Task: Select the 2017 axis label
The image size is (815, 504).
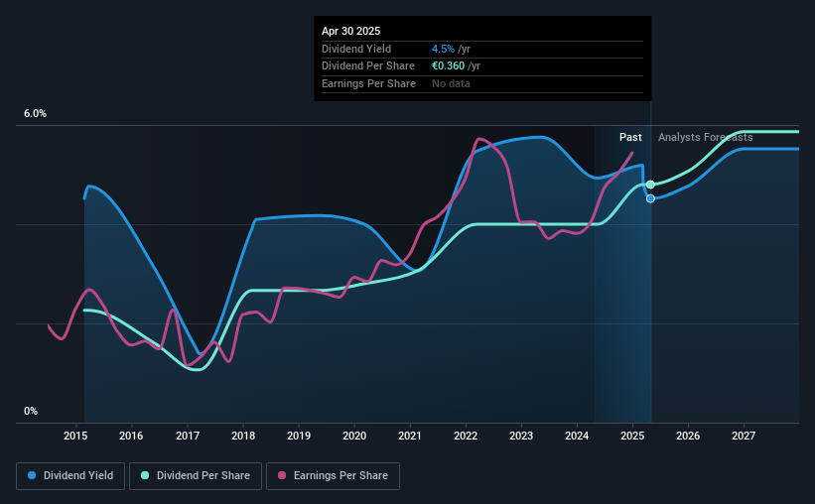Action: [187, 436]
